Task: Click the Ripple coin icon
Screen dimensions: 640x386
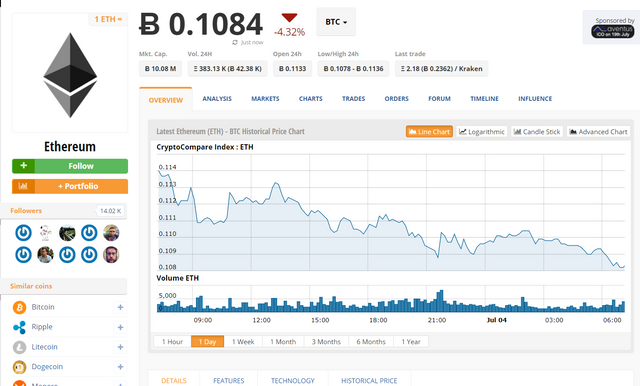Action: click(x=19, y=327)
